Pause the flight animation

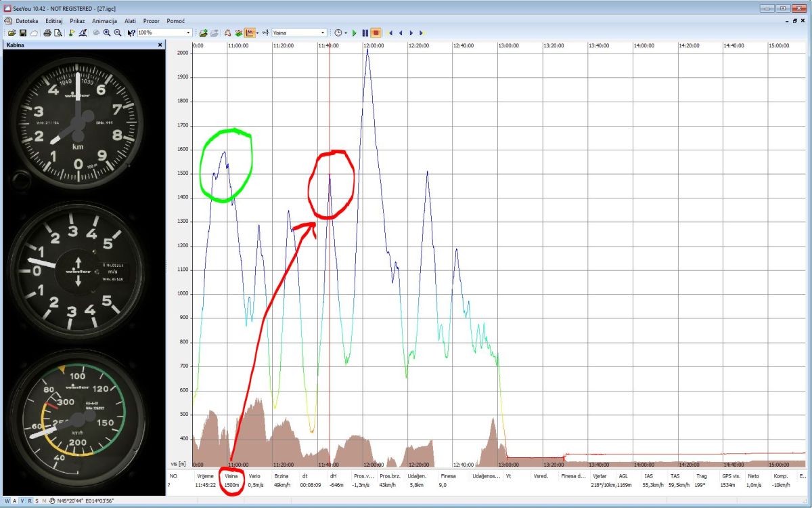click(365, 33)
